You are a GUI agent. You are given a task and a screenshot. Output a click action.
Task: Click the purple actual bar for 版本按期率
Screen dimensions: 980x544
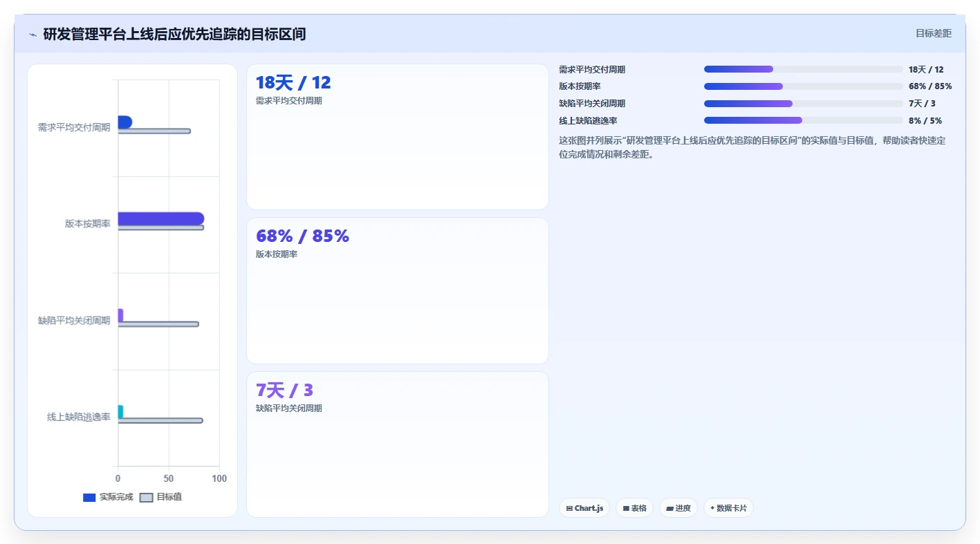[x=161, y=218]
